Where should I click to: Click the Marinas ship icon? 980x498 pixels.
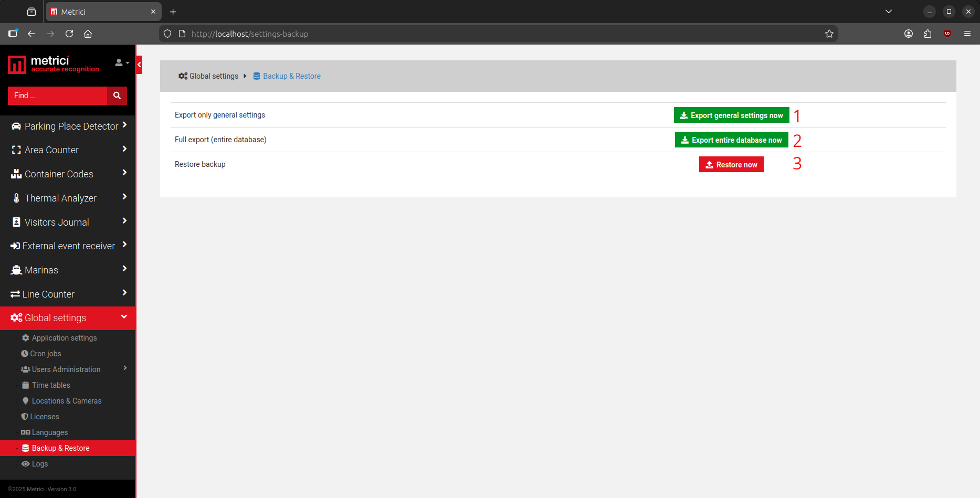[x=16, y=270]
